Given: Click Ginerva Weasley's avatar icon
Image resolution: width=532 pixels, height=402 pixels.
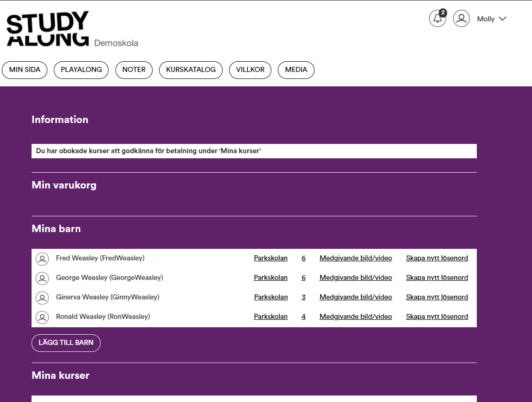Looking at the screenshot, I should click(42, 298).
